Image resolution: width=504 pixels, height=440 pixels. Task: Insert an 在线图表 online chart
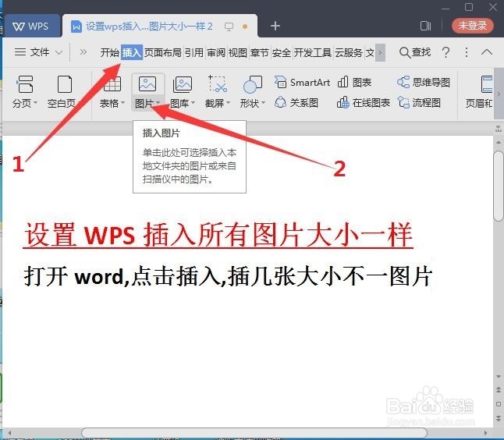point(364,103)
